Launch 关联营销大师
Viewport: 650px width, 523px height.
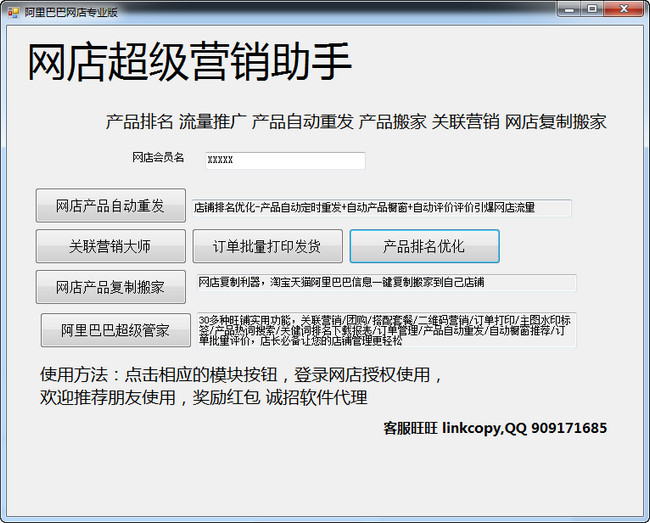[x=110, y=246]
